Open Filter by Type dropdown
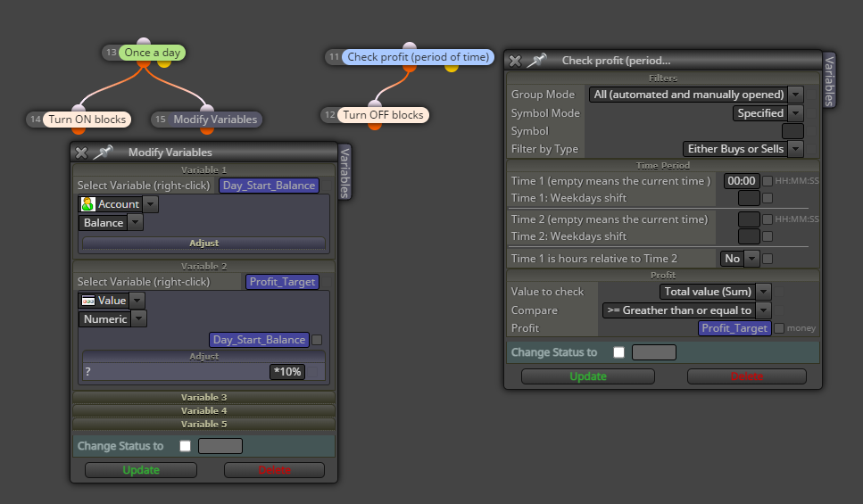This screenshot has width=863, height=504. click(x=796, y=149)
